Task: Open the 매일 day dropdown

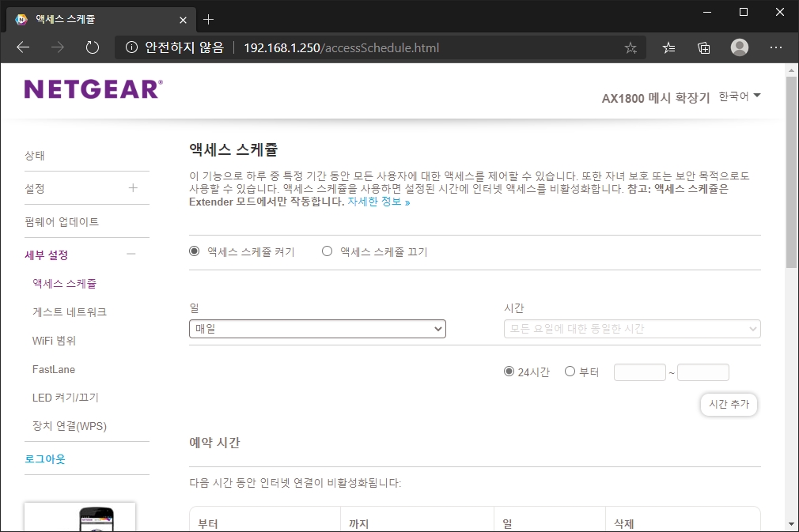Action: click(x=317, y=329)
